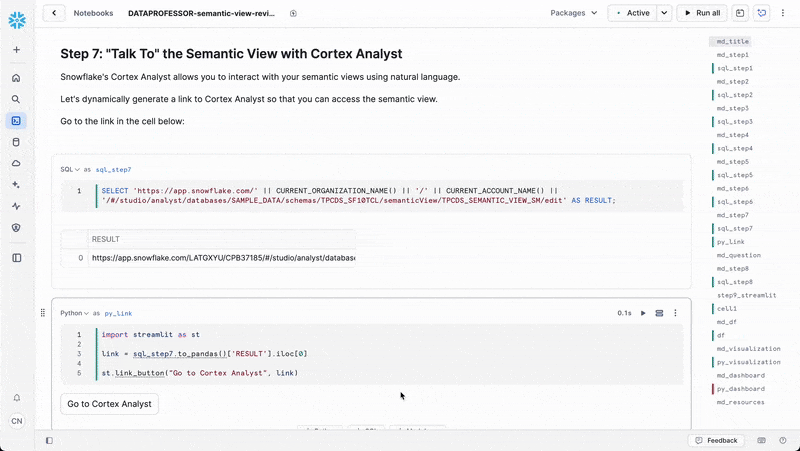Image resolution: width=800 pixels, height=451 pixels.
Task: Grab the py_link cell drag handle
Action: pos(43,313)
